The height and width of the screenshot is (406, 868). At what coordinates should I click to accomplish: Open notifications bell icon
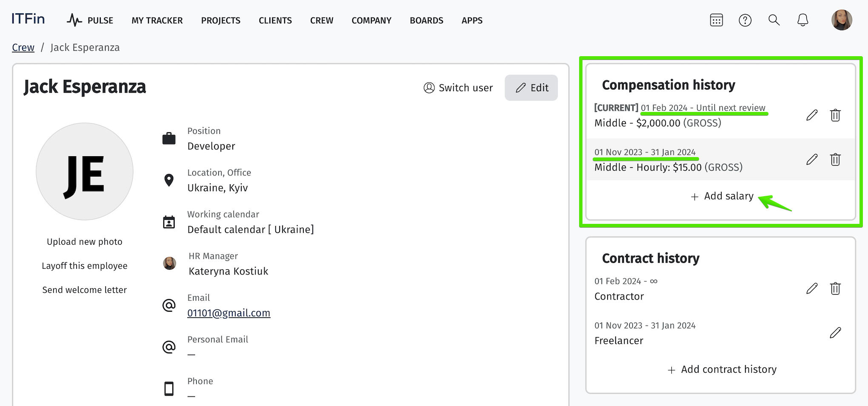tap(802, 20)
